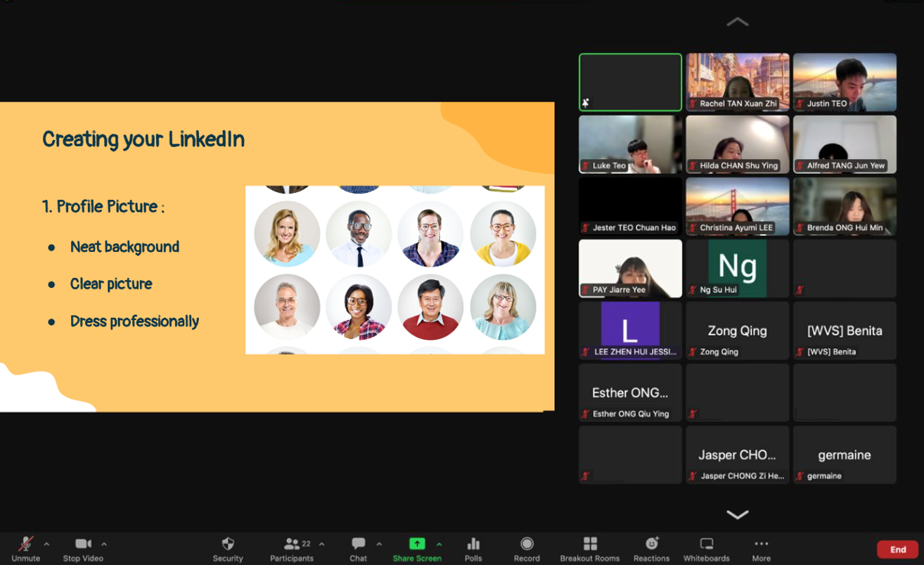This screenshot has width=924, height=565.
Task: Open the Reactions smiley icon
Action: (652, 543)
